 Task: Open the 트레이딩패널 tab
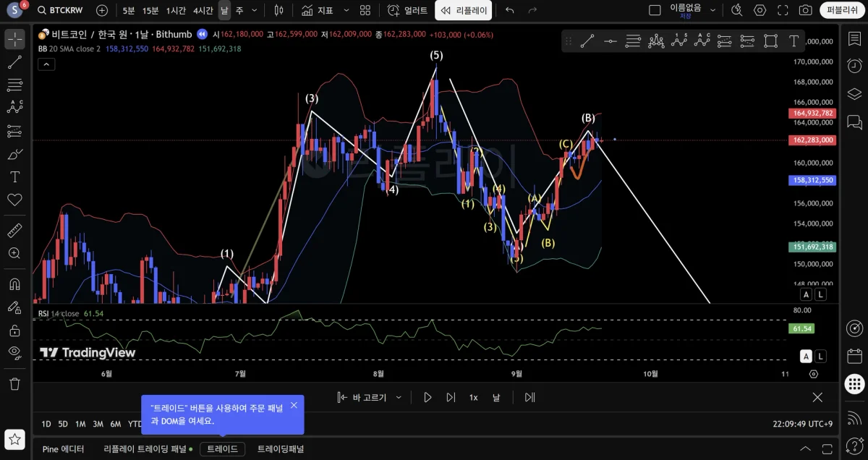click(281, 449)
